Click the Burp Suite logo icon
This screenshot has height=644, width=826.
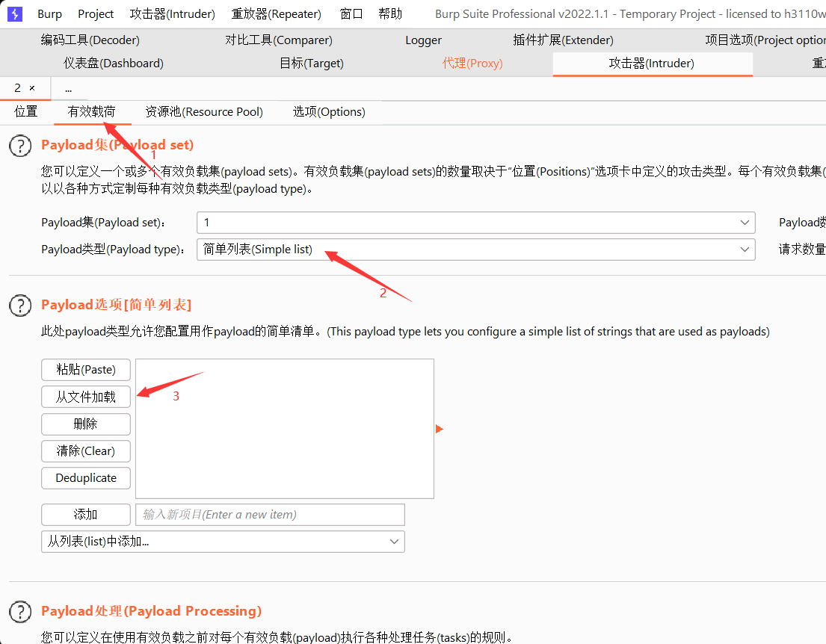15,14
